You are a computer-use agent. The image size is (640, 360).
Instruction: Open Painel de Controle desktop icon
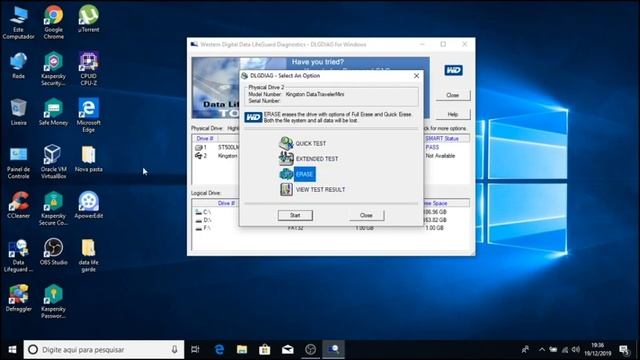coord(18,162)
